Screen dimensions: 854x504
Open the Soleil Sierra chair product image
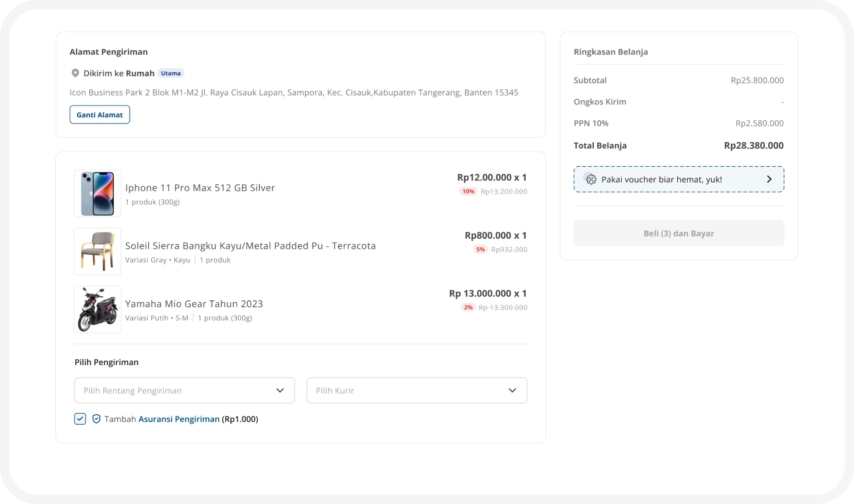pyautogui.click(x=97, y=251)
